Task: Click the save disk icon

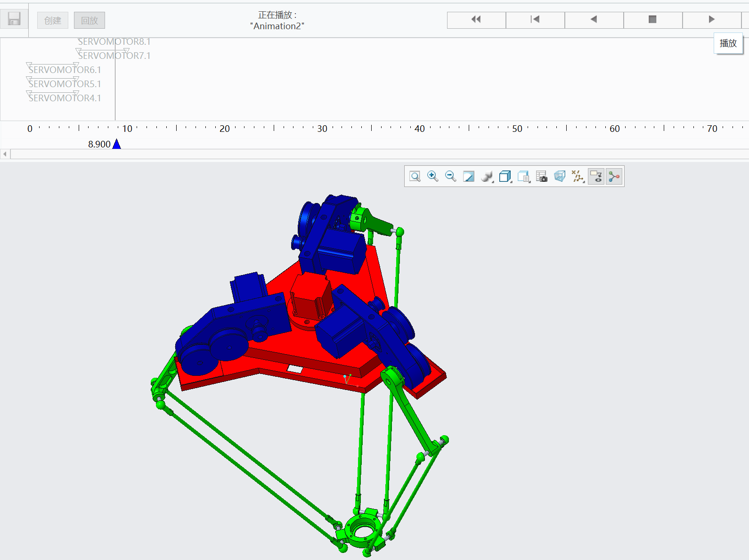Action: click(14, 19)
